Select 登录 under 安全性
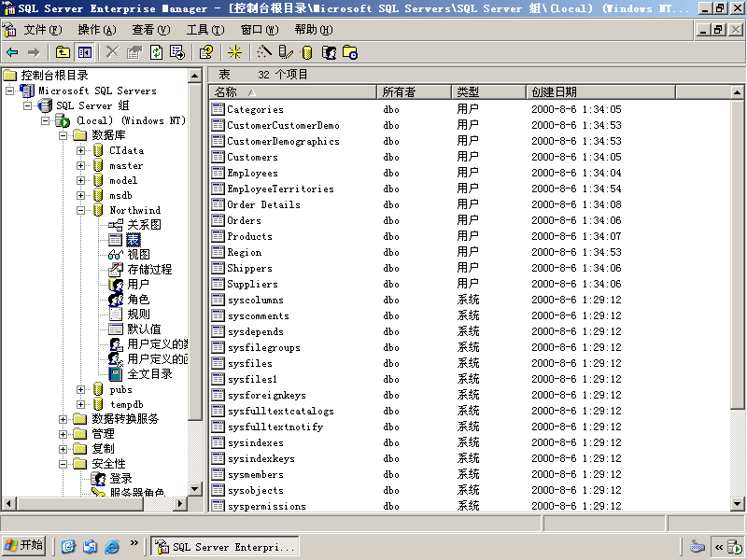Image resolution: width=747 pixels, height=560 pixels. tap(120, 479)
